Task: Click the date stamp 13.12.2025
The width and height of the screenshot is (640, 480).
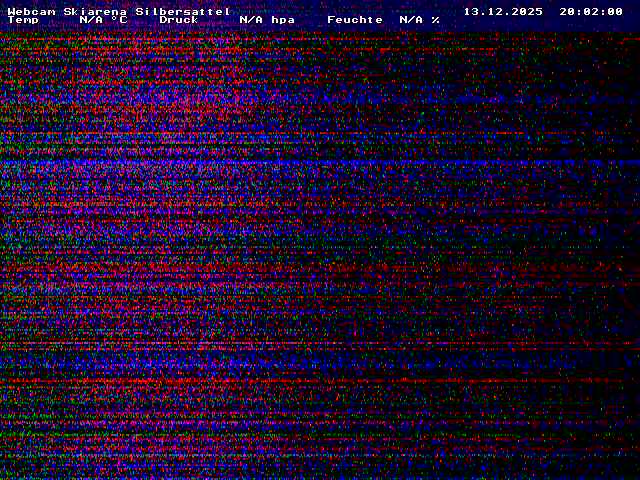Action: click(x=503, y=11)
